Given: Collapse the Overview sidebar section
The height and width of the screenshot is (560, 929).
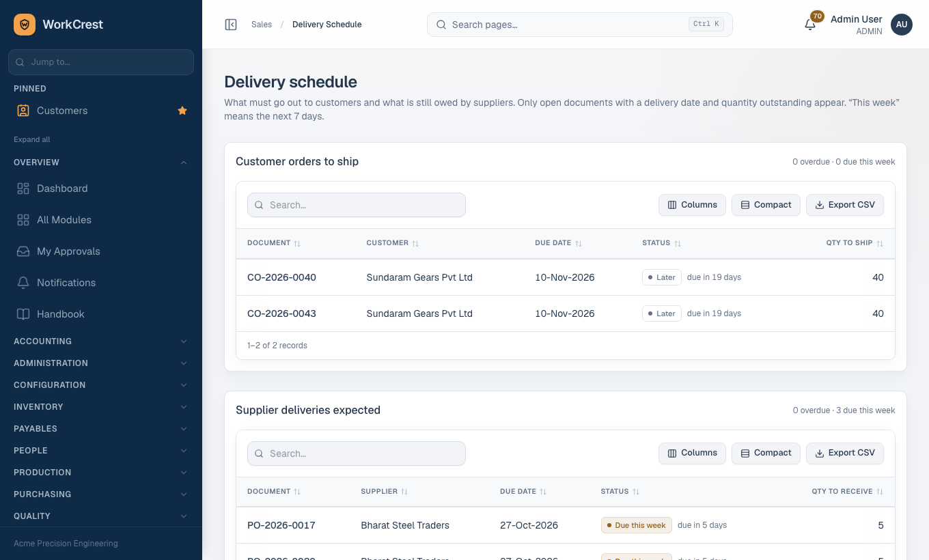Looking at the screenshot, I should [x=101, y=163].
